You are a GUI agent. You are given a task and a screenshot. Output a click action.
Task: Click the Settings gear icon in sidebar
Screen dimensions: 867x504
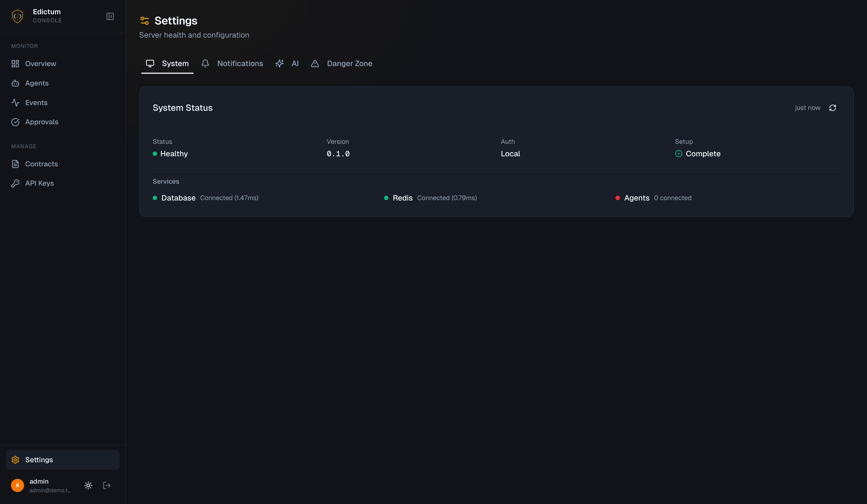pyautogui.click(x=16, y=460)
